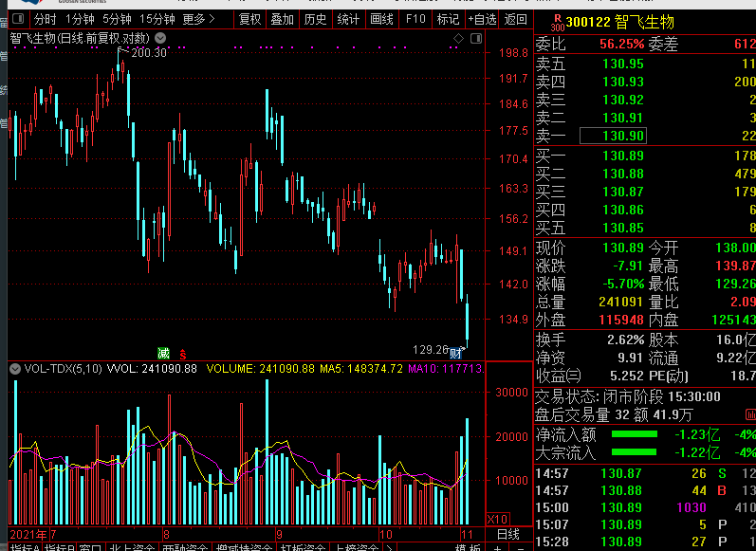Click 卖五 price 130.95
Image resolution: width=756 pixels, height=551 pixels.
coord(623,64)
